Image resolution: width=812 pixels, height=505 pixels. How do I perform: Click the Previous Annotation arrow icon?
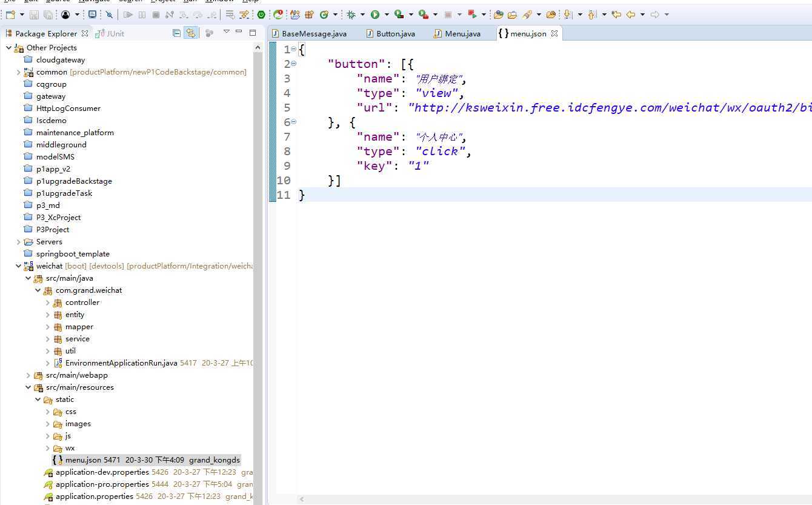[x=592, y=15]
